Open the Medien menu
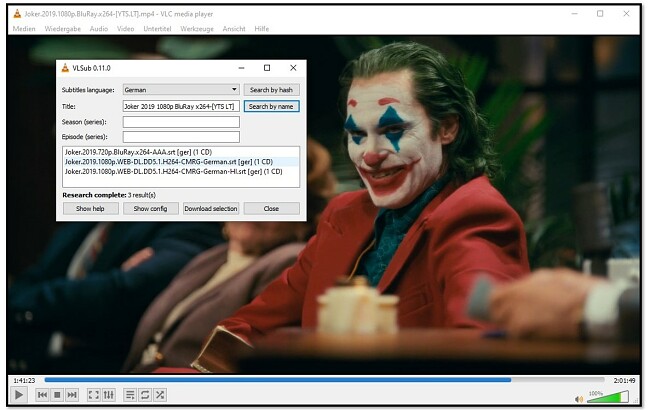Screen dimensions: 650x410 click(x=24, y=29)
